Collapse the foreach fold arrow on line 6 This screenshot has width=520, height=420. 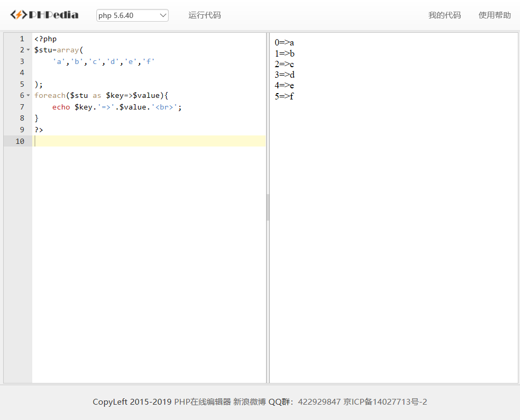coord(28,95)
